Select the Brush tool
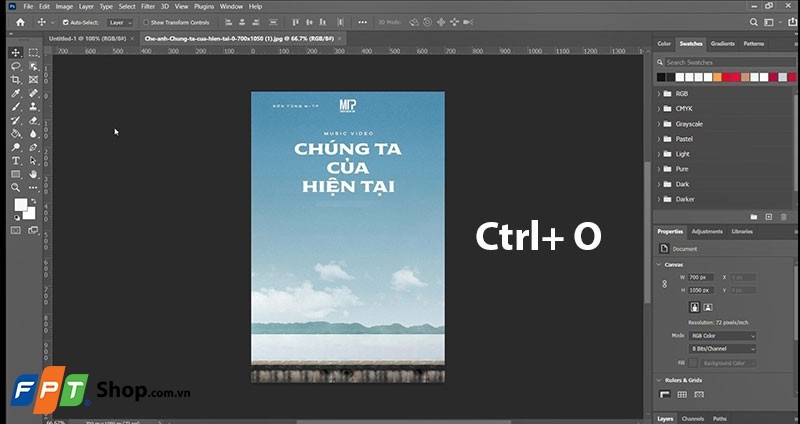Screen dimensions: 800x424 [x=16, y=107]
